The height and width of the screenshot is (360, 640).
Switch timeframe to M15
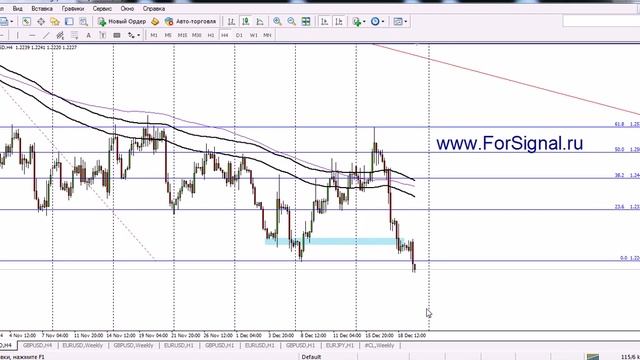click(x=182, y=36)
